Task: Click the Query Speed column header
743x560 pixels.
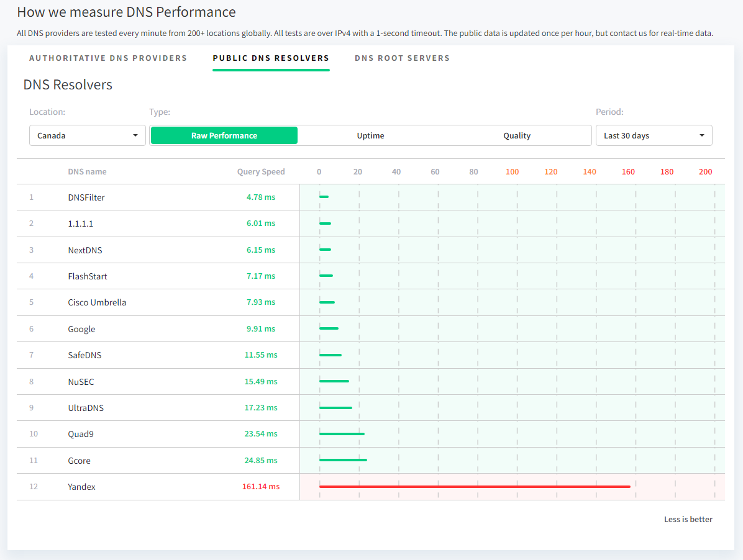Action: [x=261, y=171]
